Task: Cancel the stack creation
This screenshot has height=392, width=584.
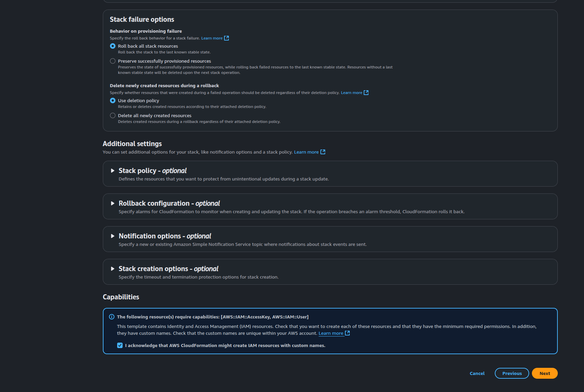Action: 477,373
